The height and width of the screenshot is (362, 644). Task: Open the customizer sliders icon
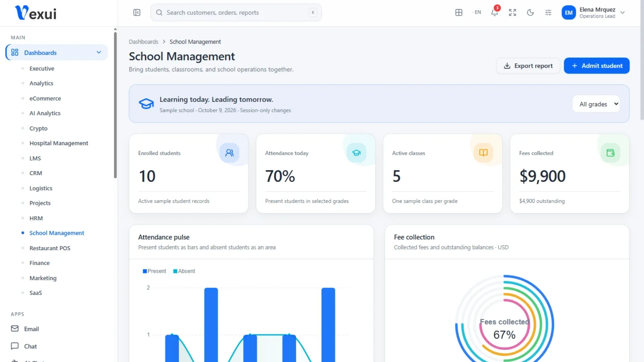(548, 12)
